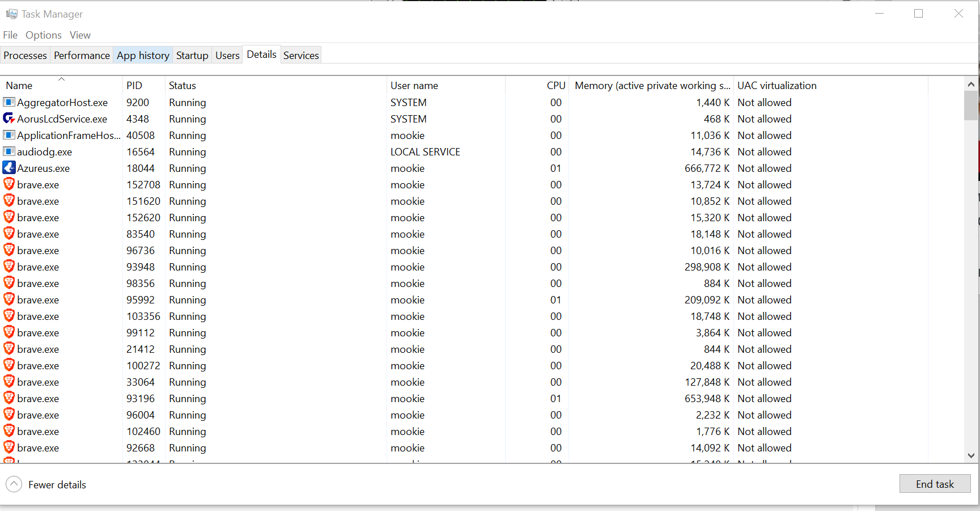980x511 pixels.
Task: Click PID 40508 cell
Action: click(141, 136)
